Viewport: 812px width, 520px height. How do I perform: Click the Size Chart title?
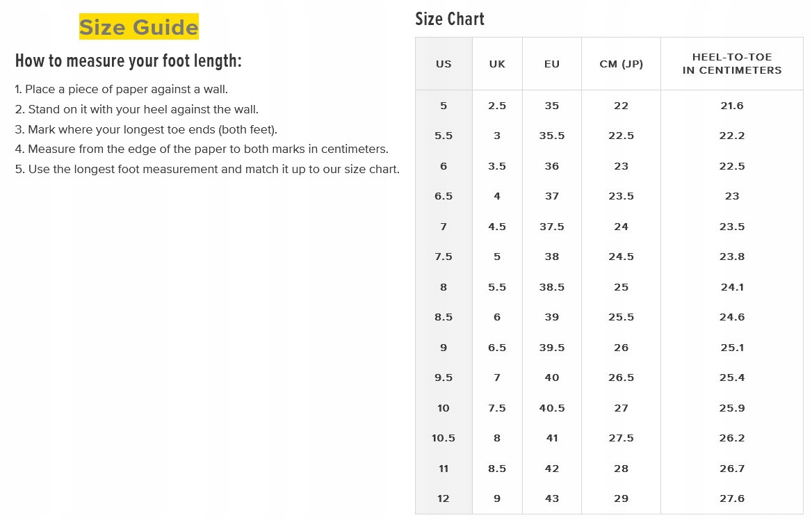pyautogui.click(x=449, y=19)
